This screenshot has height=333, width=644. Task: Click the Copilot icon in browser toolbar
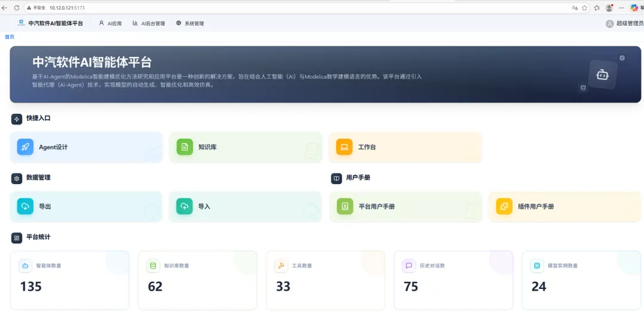coord(634,8)
